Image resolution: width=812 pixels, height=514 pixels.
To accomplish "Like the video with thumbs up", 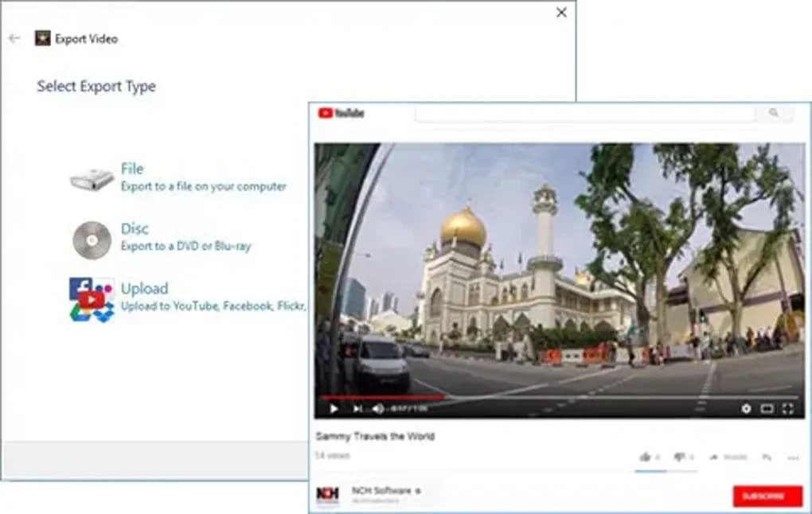I will click(x=646, y=457).
